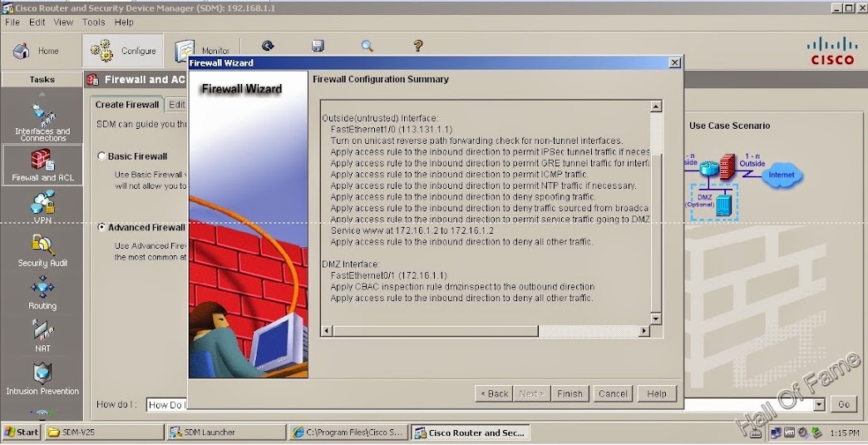Open the View menu
The image size is (868, 445).
(x=63, y=22)
